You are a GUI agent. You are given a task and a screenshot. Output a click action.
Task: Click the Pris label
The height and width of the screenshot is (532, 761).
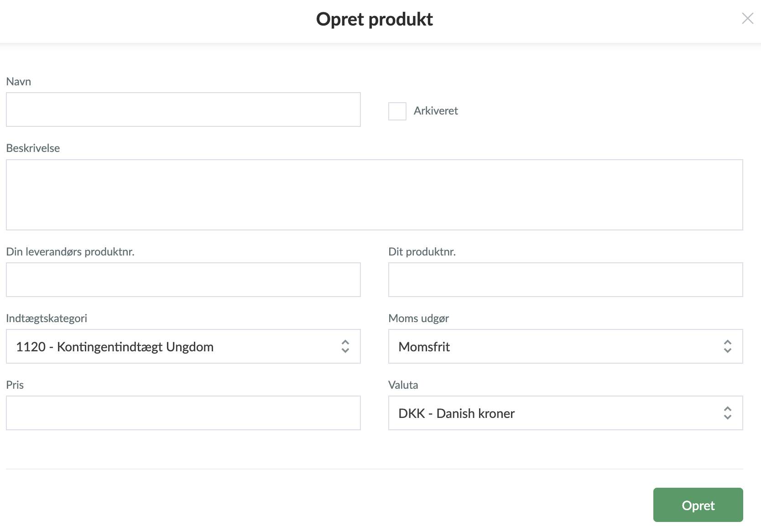coord(15,385)
